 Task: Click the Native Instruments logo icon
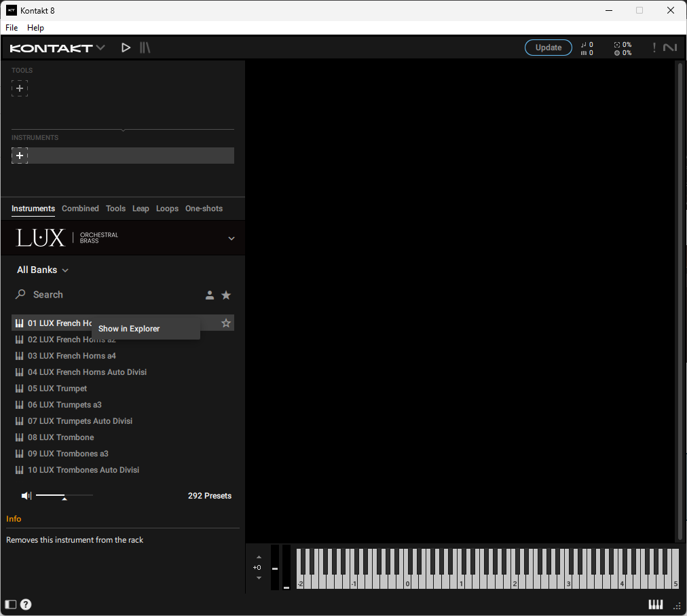[670, 48]
